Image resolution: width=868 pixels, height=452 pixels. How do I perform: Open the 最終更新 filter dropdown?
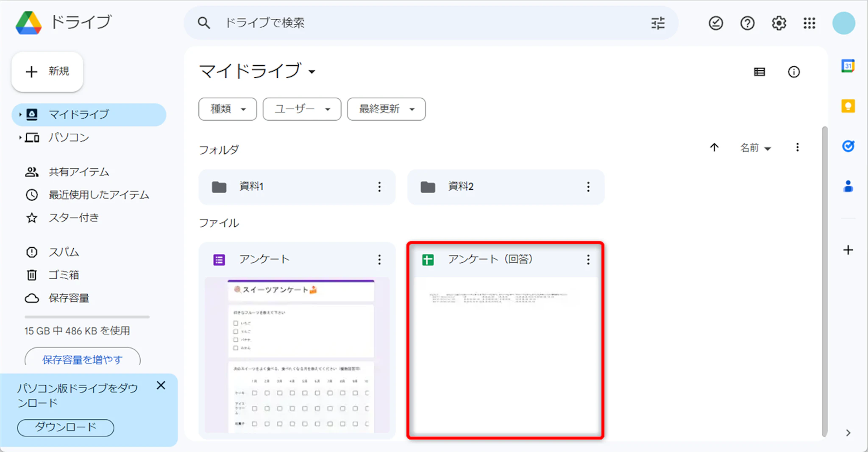click(386, 109)
